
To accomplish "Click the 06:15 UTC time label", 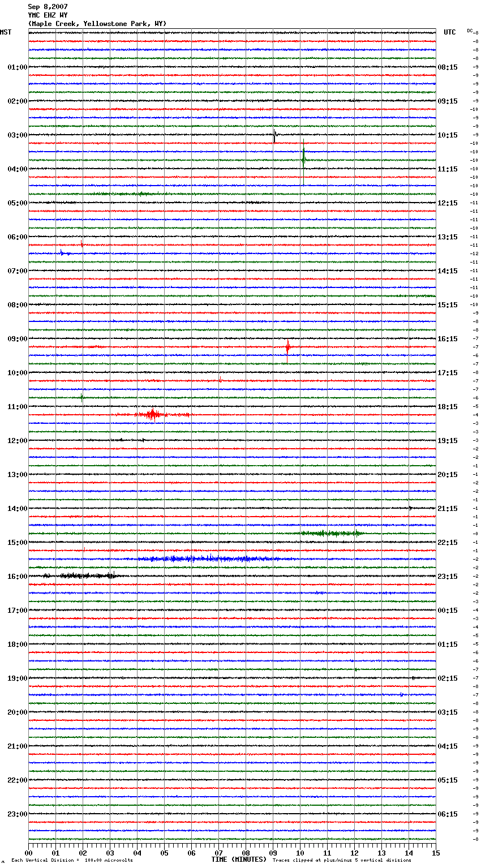I will click(x=448, y=814).
